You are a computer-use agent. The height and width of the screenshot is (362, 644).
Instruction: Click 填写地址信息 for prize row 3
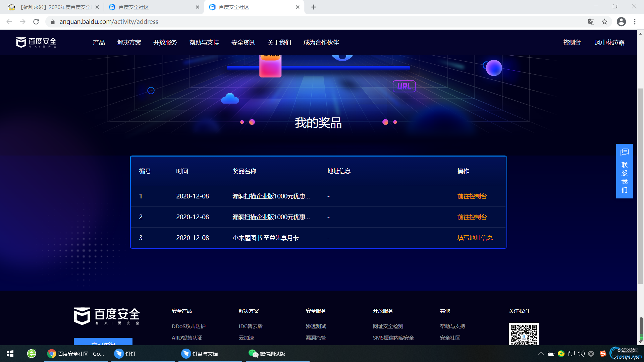pos(475,238)
